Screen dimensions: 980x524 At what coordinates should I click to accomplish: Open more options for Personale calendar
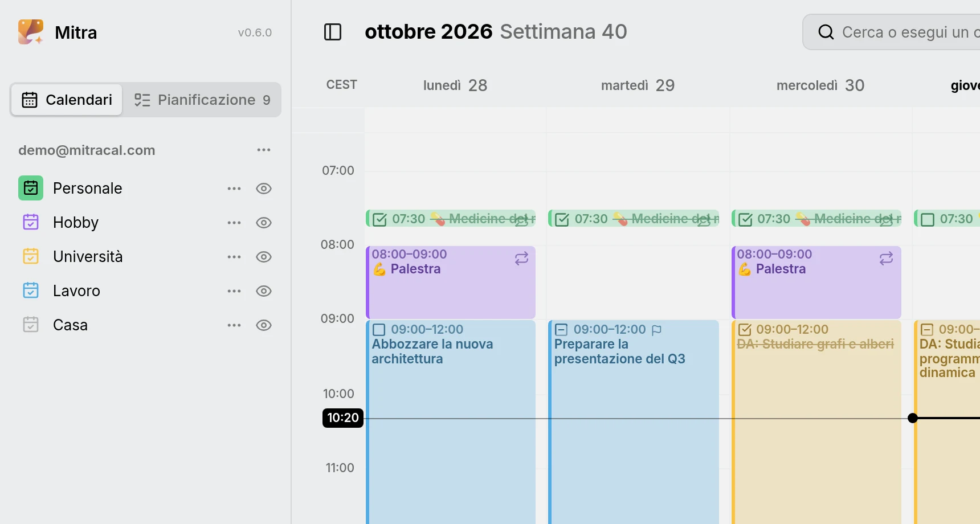coord(234,189)
